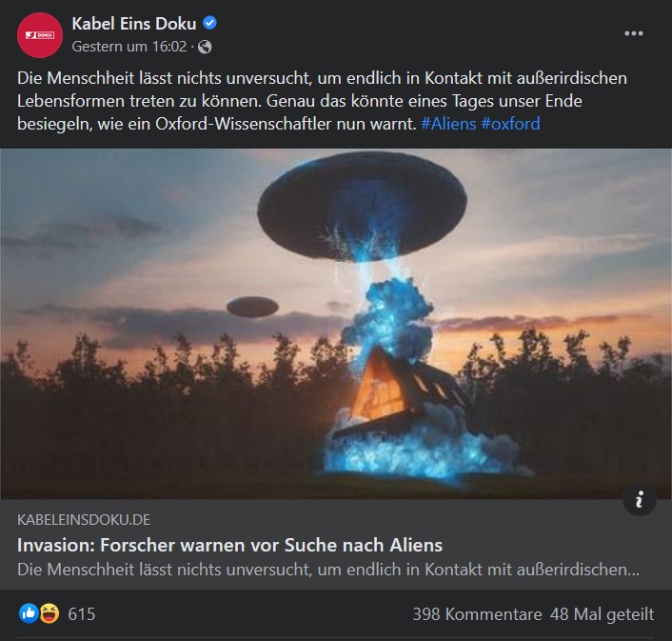Click the small UFO in the image
This screenshot has width=672, height=641.
click(x=252, y=307)
